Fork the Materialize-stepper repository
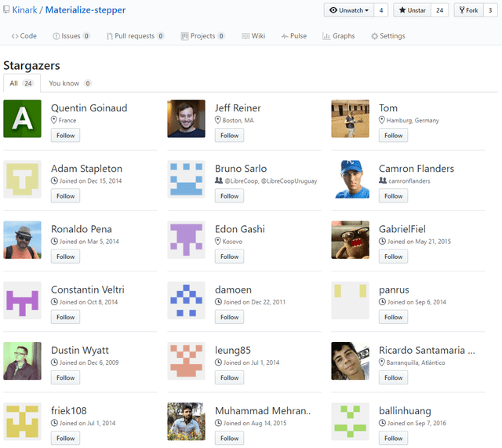 tap(470, 10)
